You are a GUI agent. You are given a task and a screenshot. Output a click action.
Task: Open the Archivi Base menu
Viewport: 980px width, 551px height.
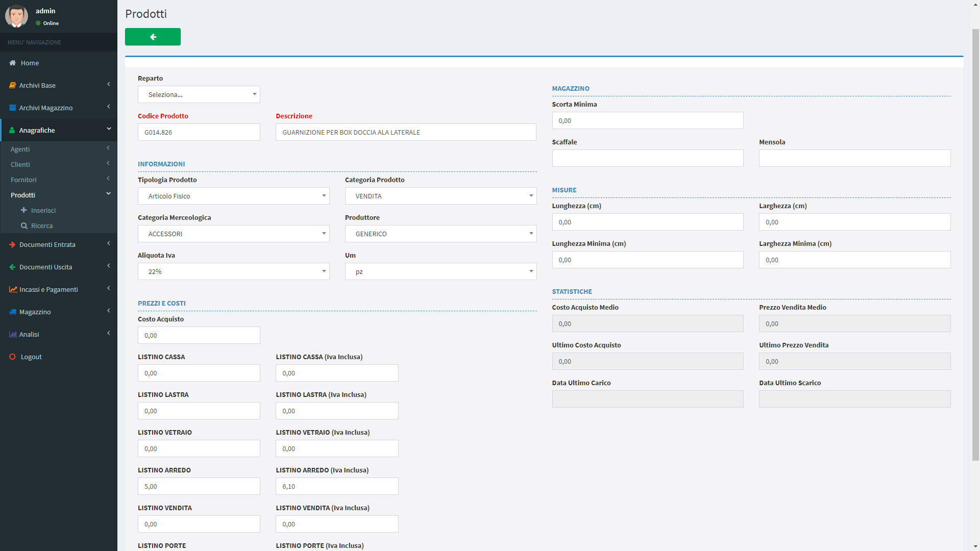(x=59, y=85)
